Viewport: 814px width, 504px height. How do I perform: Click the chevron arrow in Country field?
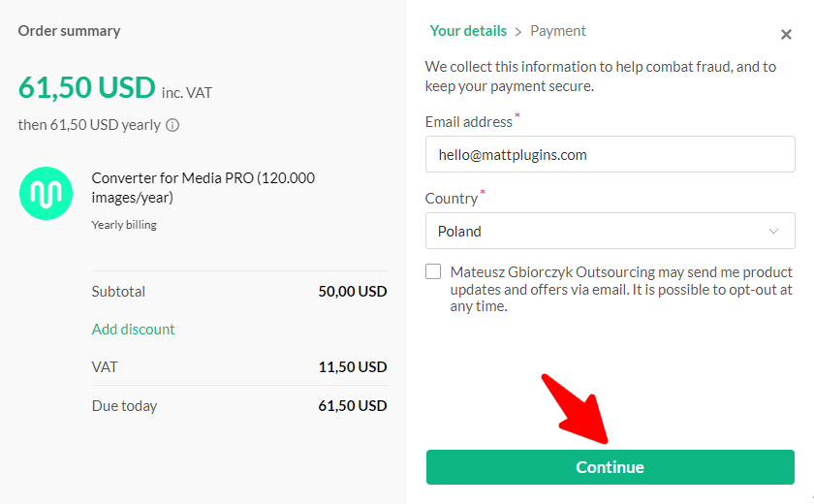(773, 231)
